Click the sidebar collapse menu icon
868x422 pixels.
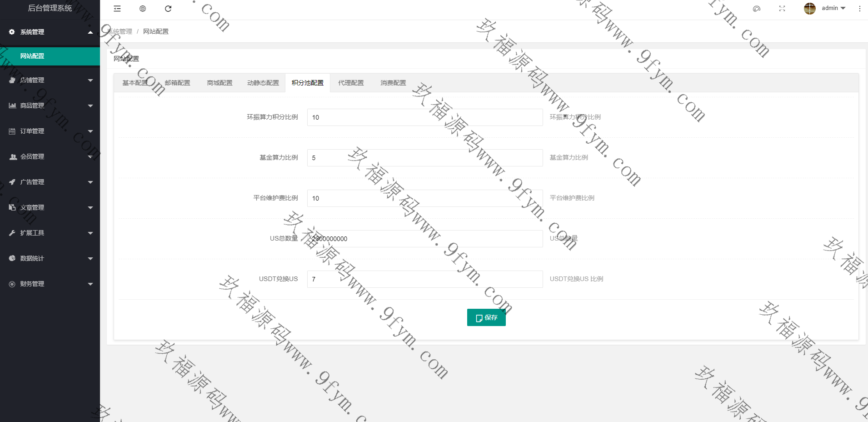(x=117, y=9)
